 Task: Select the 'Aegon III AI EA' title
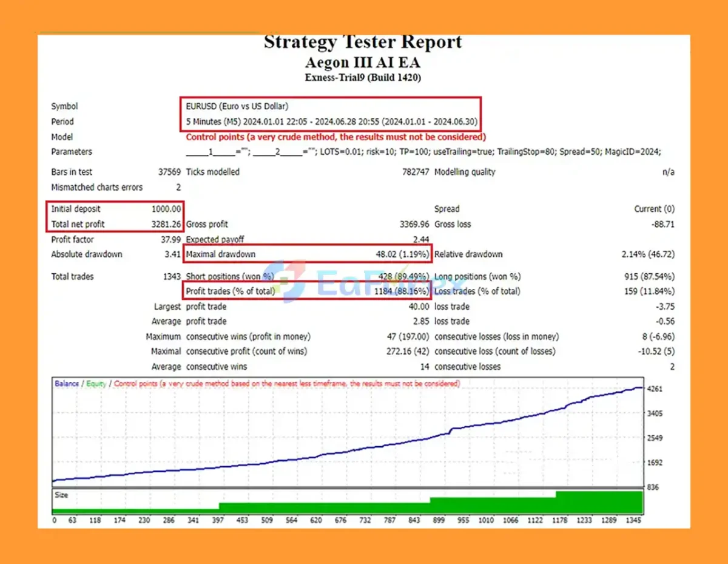point(363,63)
